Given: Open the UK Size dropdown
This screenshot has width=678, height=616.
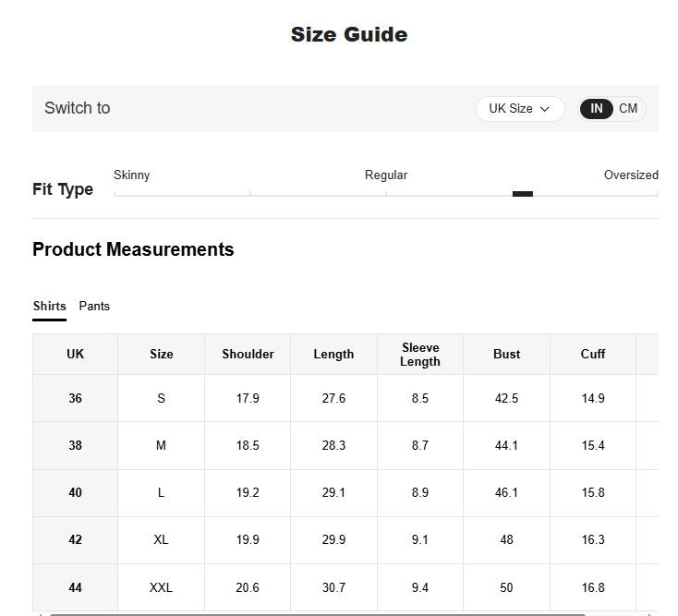Looking at the screenshot, I should [520, 108].
